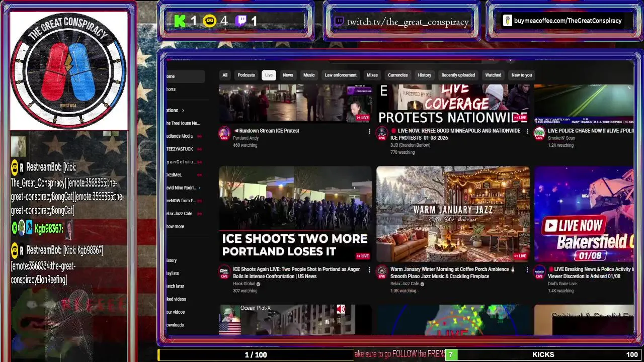Select the Currencies filter chip

(398, 75)
